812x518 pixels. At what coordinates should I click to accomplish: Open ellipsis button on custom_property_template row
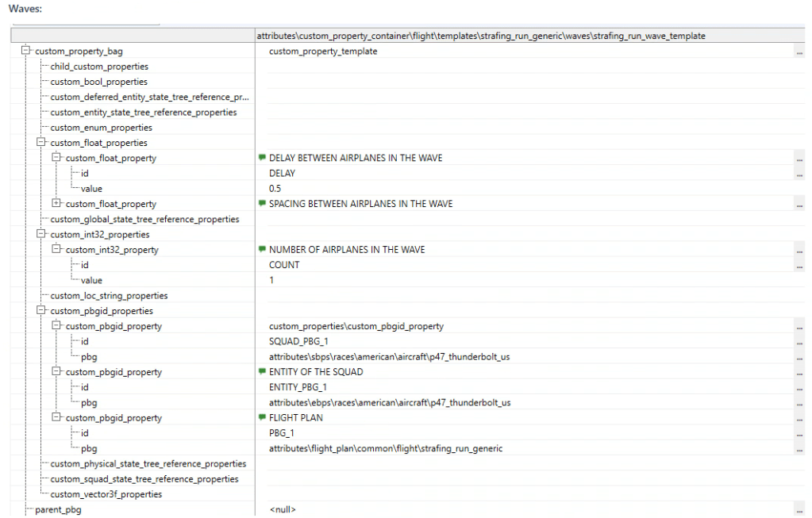point(799,52)
